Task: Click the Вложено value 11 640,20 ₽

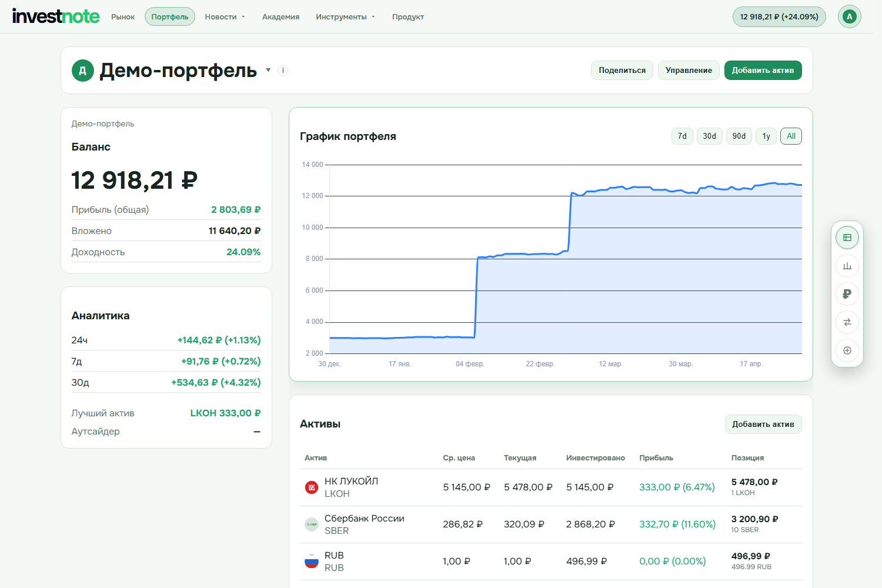Action: coord(235,231)
